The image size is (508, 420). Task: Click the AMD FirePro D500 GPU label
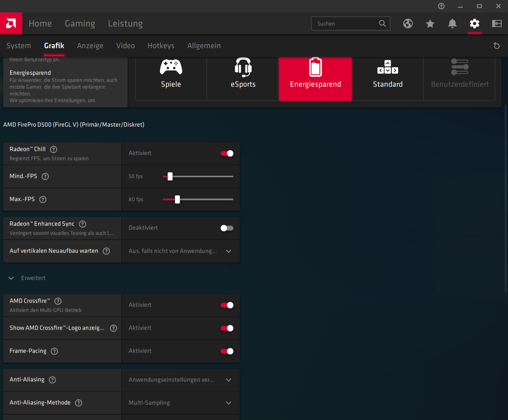(x=74, y=125)
